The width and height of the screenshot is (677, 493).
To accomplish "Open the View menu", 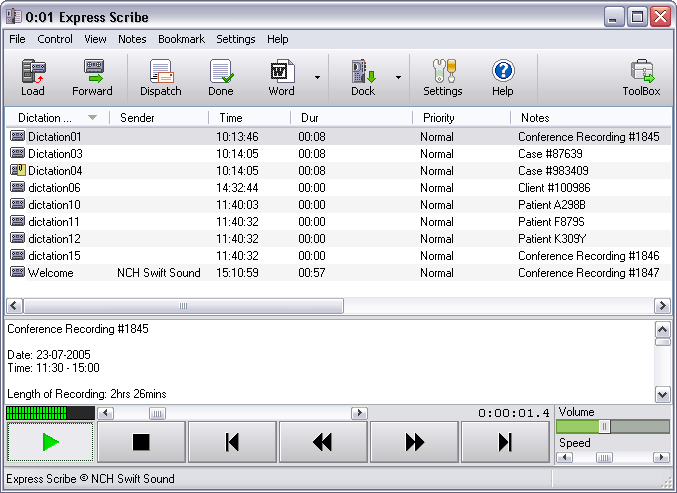I will point(95,39).
